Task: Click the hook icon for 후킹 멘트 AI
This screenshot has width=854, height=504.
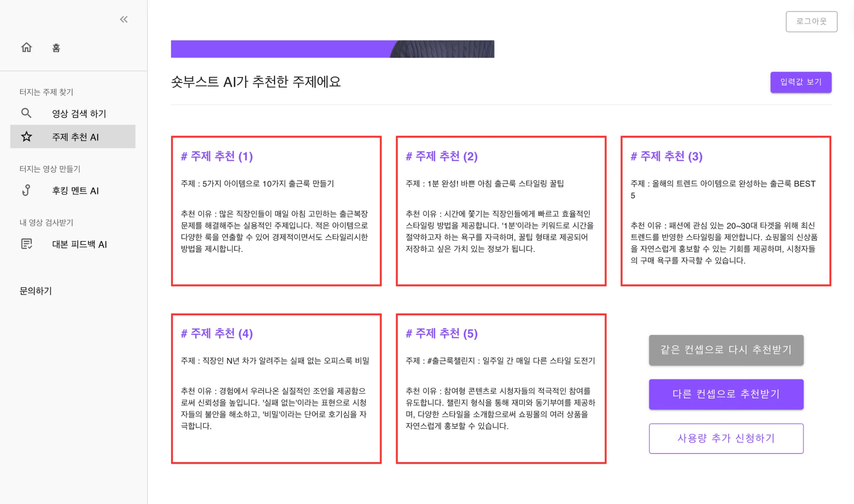Action: pos(26,190)
